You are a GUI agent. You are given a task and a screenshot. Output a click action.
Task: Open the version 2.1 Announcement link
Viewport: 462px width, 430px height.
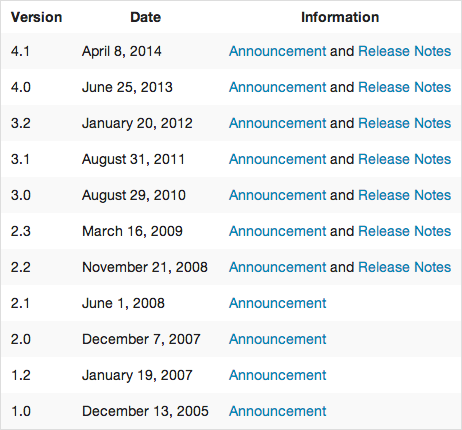click(277, 303)
